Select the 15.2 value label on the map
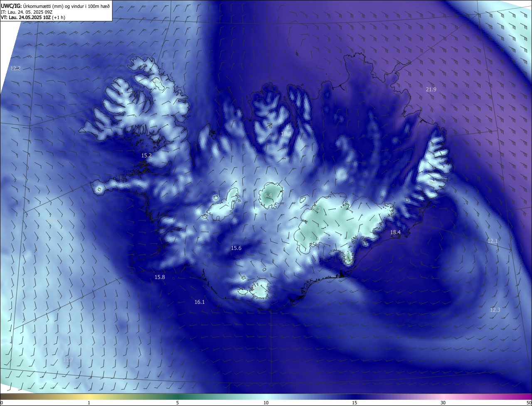Viewport: 532px width, 406px height. pos(146,155)
